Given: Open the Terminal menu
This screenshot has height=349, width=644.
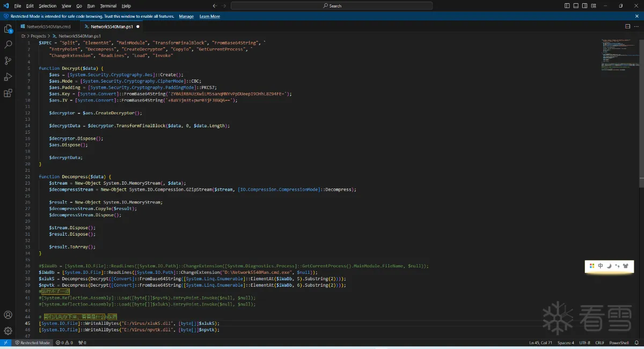Looking at the screenshot, I should 108,6.
